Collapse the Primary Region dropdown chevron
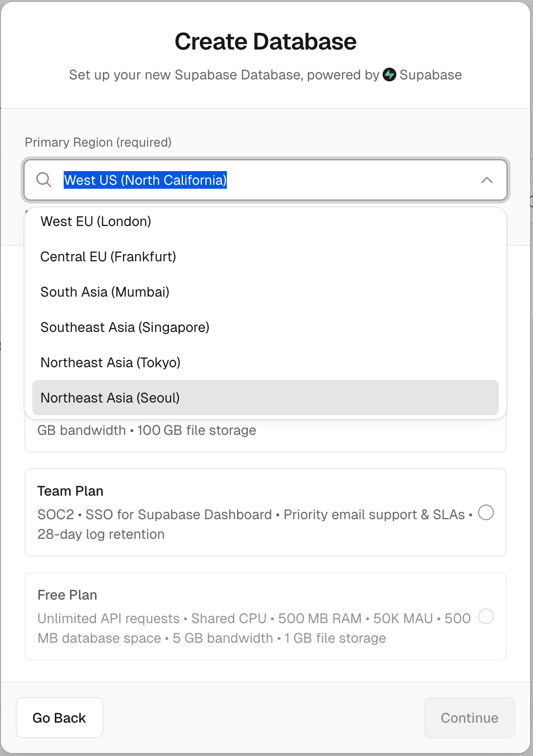The height and width of the screenshot is (756, 533). pyautogui.click(x=486, y=180)
